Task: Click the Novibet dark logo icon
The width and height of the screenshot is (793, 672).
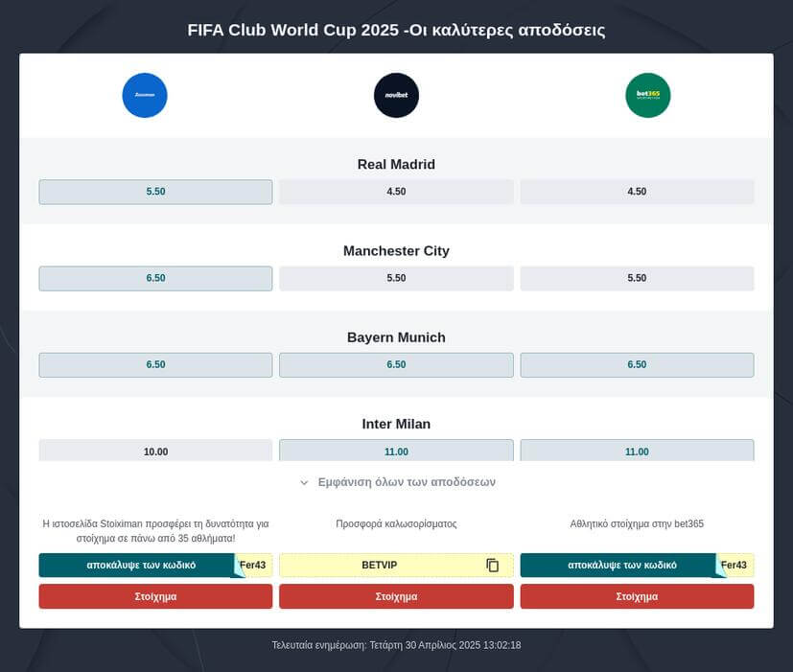Action: pyautogui.click(x=396, y=96)
